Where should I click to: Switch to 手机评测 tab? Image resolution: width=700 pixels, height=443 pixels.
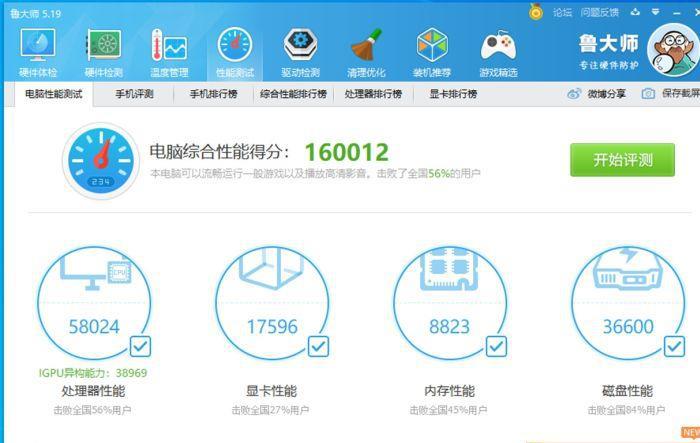pos(134,94)
